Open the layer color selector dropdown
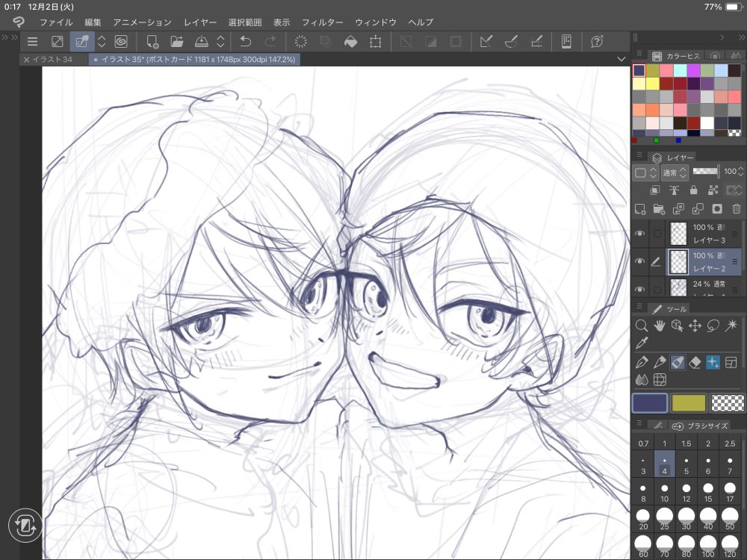747x560 pixels. (x=645, y=172)
